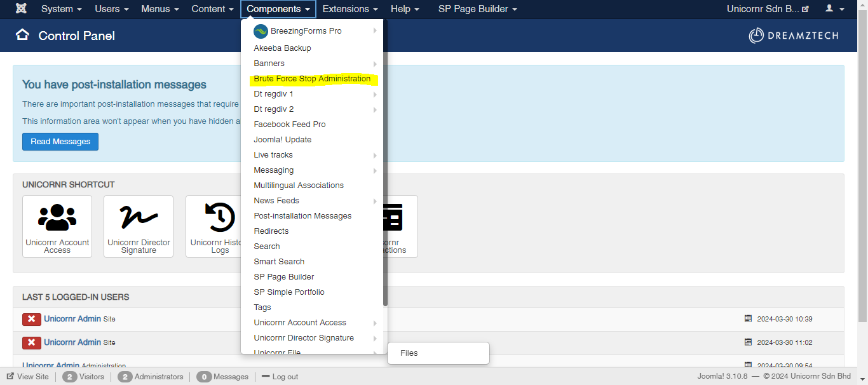868x385 pixels.
Task: Open Brute Force Stop Administration
Action: pos(312,79)
